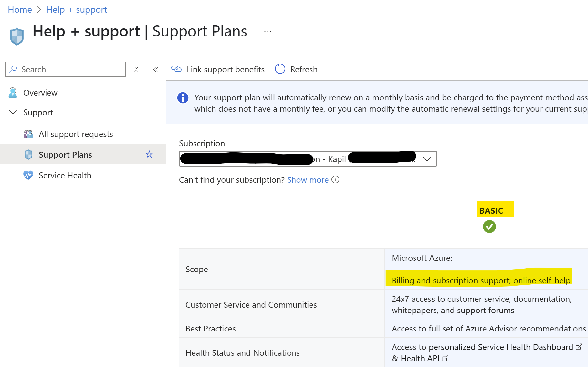Click the Support Plans shield icon

[x=28, y=154]
